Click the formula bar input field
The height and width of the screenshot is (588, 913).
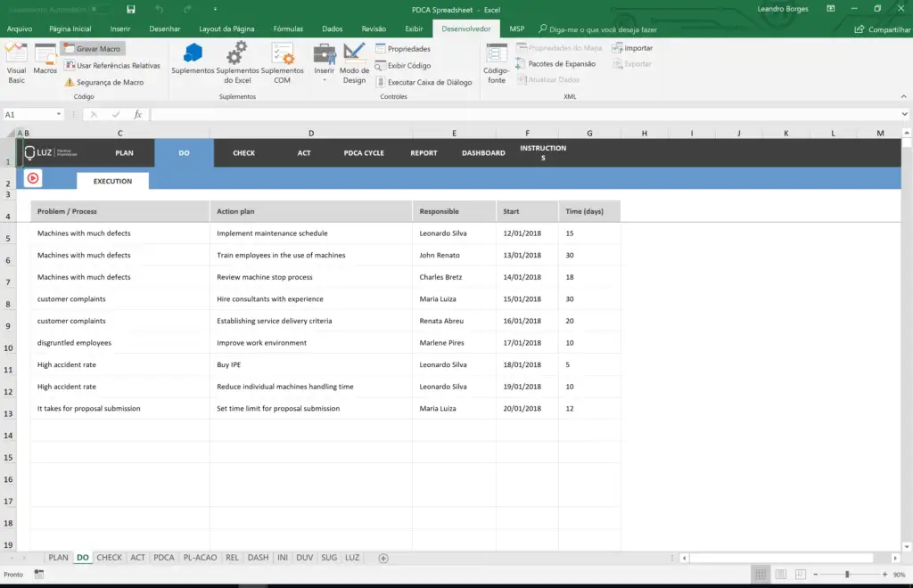[x=524, y=115]
